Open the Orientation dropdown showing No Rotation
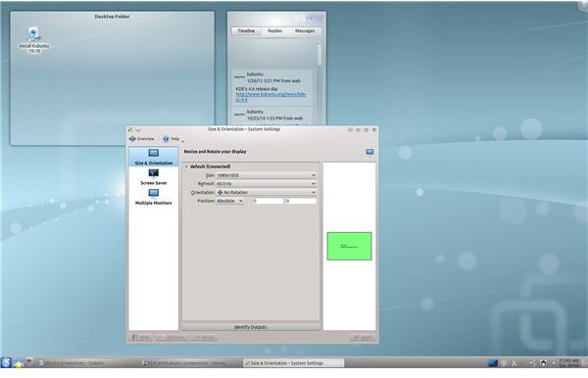Image resolution: width=588 pixels, height=378 pixels. click(266, 192)
